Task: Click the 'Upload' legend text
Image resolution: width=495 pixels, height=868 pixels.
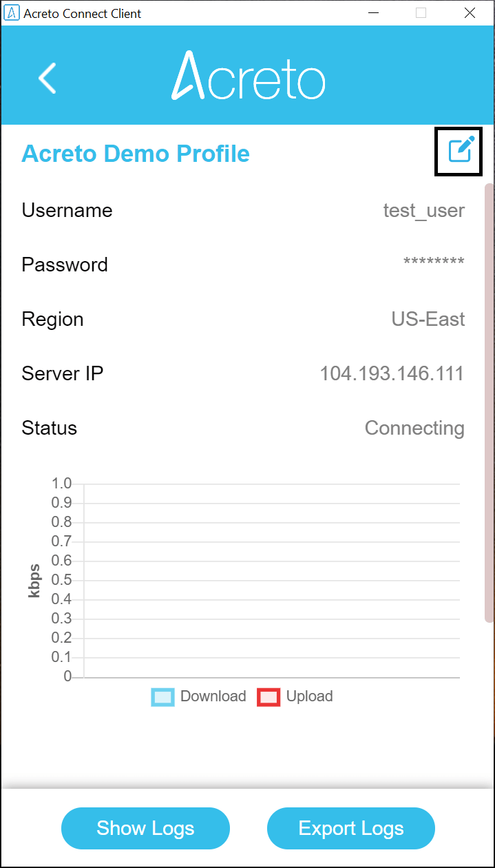Action: (x=310, y=696)
